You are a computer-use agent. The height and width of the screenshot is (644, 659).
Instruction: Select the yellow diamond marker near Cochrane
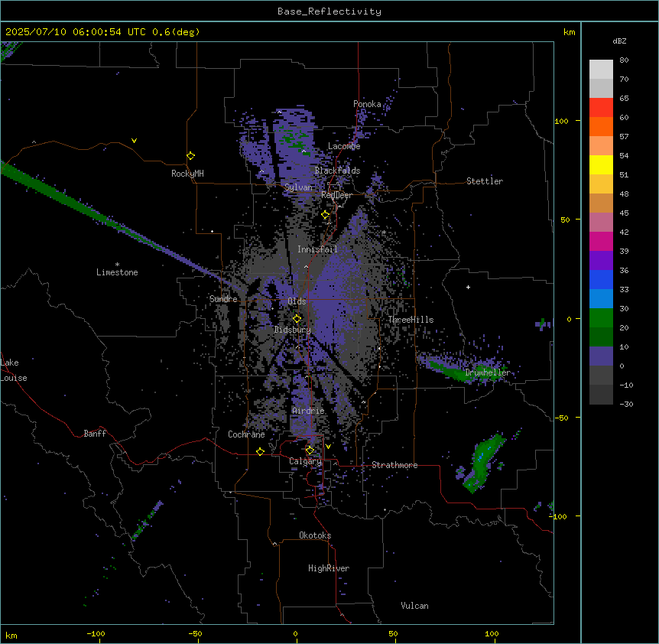point(260,451)
